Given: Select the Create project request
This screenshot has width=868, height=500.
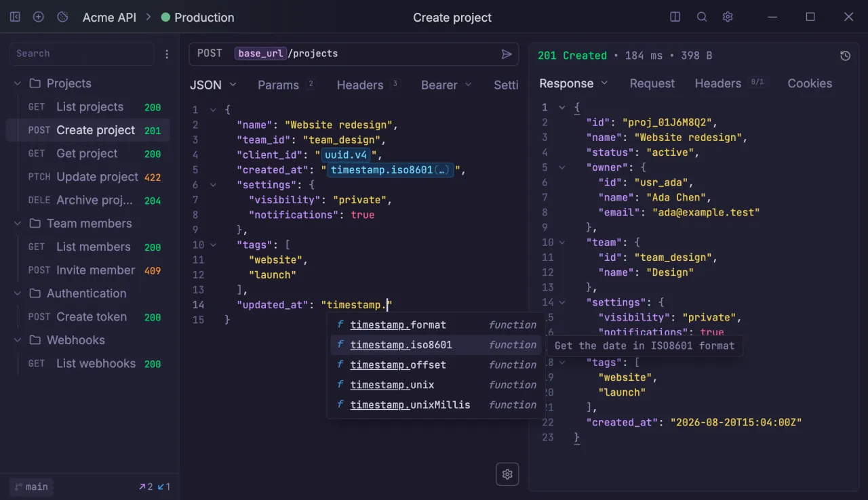Looking at the screenshot, I should 88,130.
